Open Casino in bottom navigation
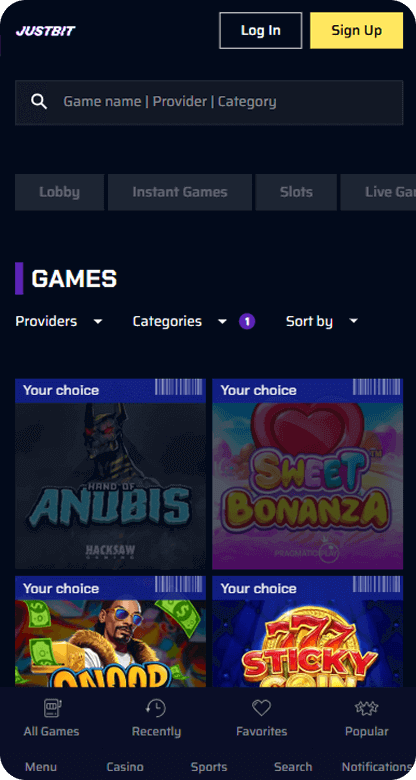The width and height of the screenshot is (416, 780). (x=125, y=767)
